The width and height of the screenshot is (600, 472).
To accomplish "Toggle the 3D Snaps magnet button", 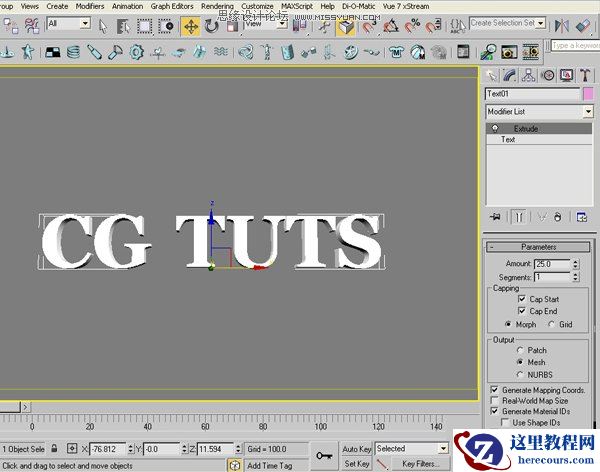I will click(x=368, y=26).
